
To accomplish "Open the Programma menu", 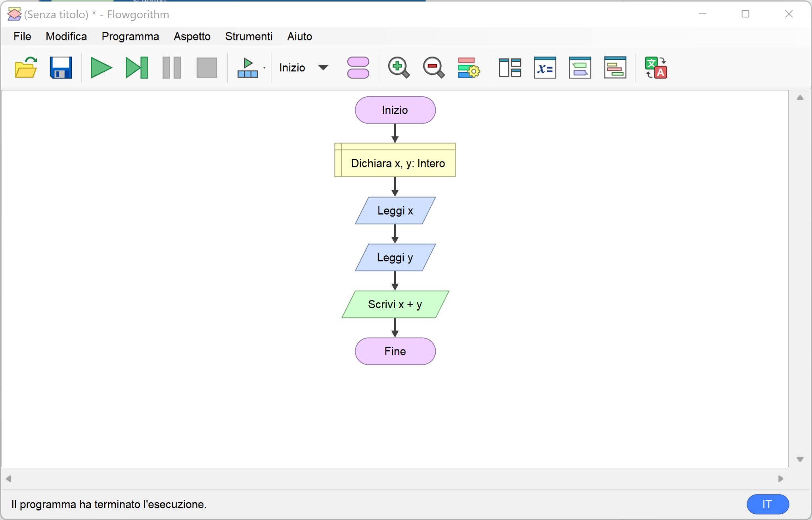I will (x=130, y=36).
